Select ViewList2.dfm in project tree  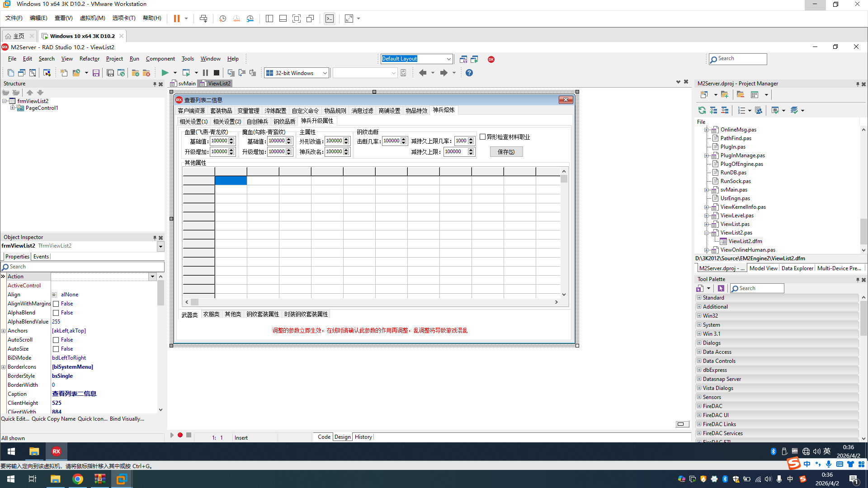[x=745, y=241]
